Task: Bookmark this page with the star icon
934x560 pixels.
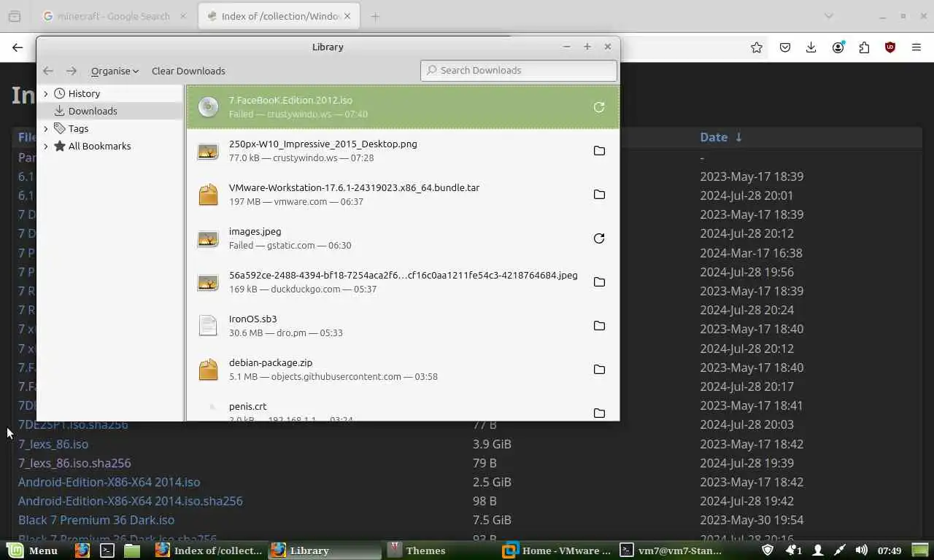Action: pos(757,47)
